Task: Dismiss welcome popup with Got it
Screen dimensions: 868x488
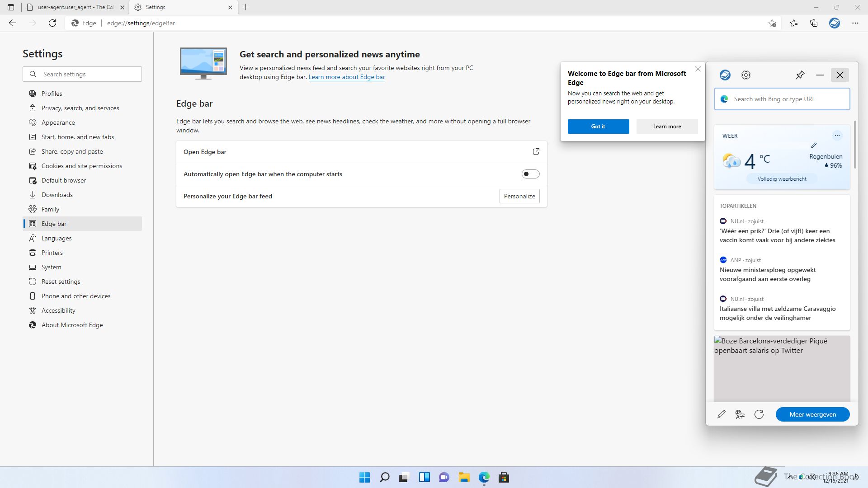Action: click(x=598, y=127)
